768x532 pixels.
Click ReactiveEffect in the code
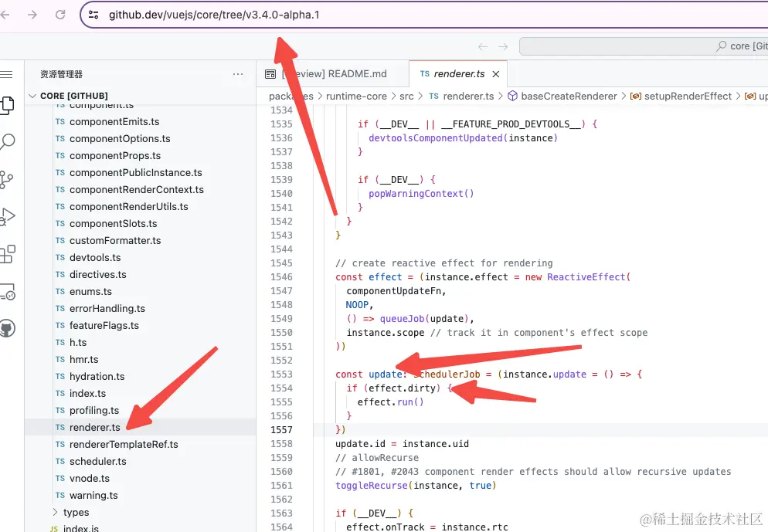[x=586, y=277]
